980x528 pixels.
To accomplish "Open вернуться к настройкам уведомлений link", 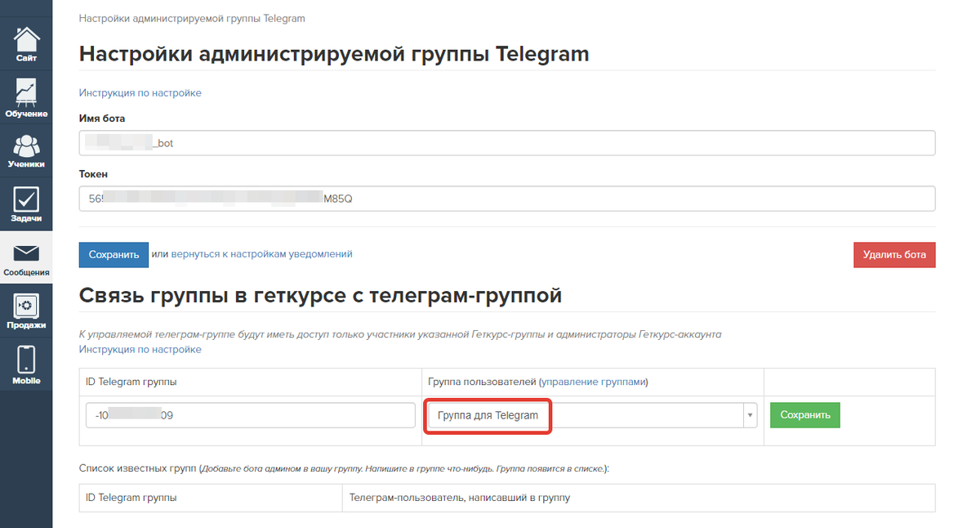I will [262, 254].
